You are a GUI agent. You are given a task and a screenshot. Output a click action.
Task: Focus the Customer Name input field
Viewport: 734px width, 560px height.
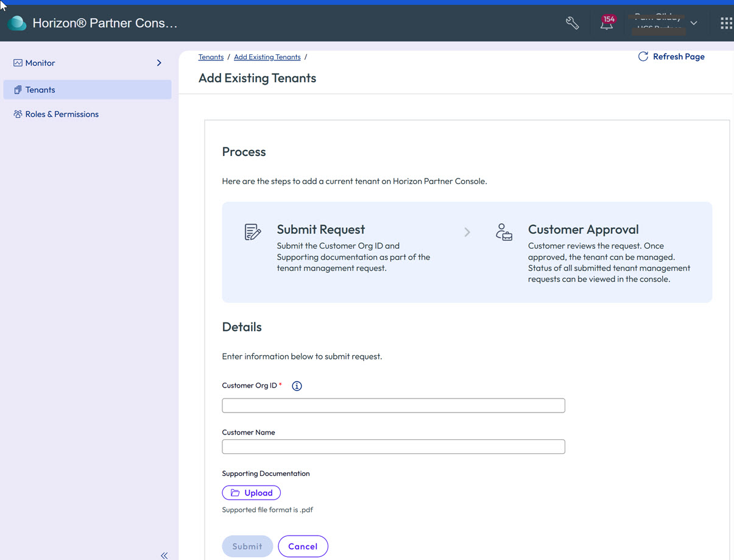[393, 447]
